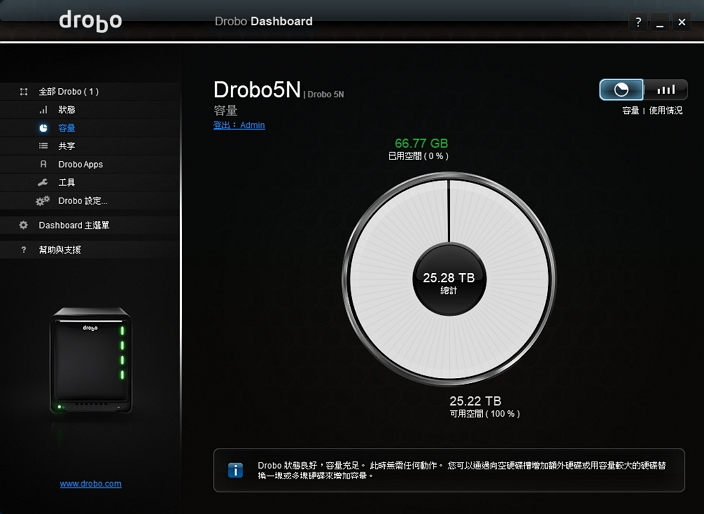
Task: Open the 工具 page
Action: click(x=90, y=182)
